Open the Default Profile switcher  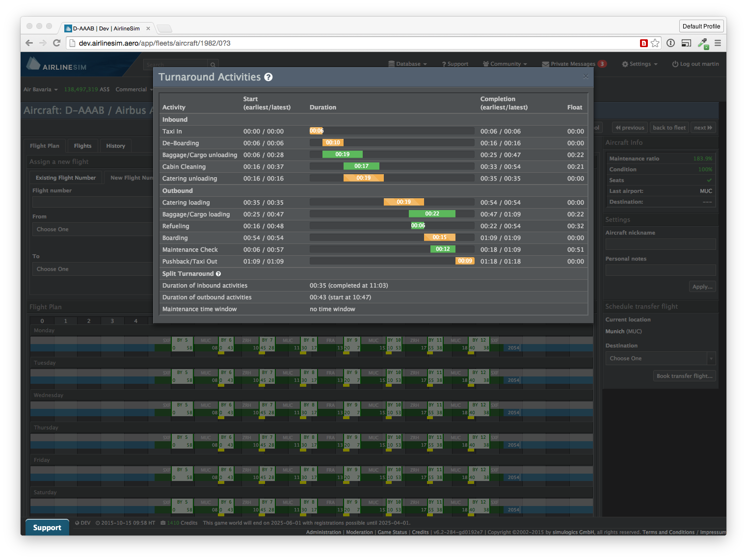pos(701,27)
